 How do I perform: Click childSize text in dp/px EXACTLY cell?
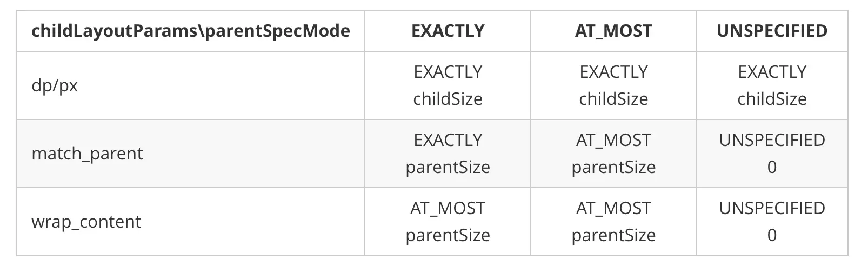[x=448, y=99]
